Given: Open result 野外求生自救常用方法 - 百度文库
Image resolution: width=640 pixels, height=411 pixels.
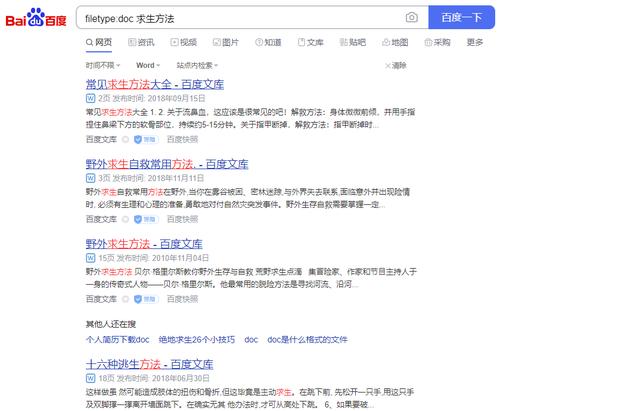Looking at the screenshot, I should tap(167, 164).
